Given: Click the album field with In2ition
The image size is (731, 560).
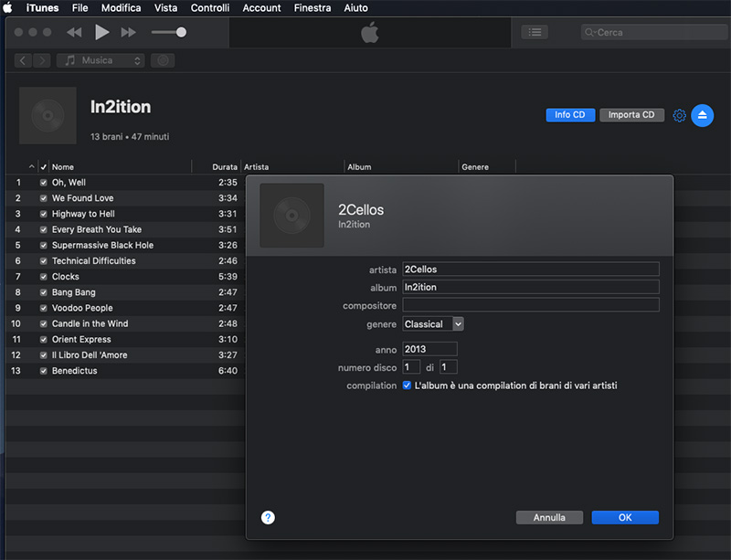Looking at the screenshot, I should click(531, 287).
